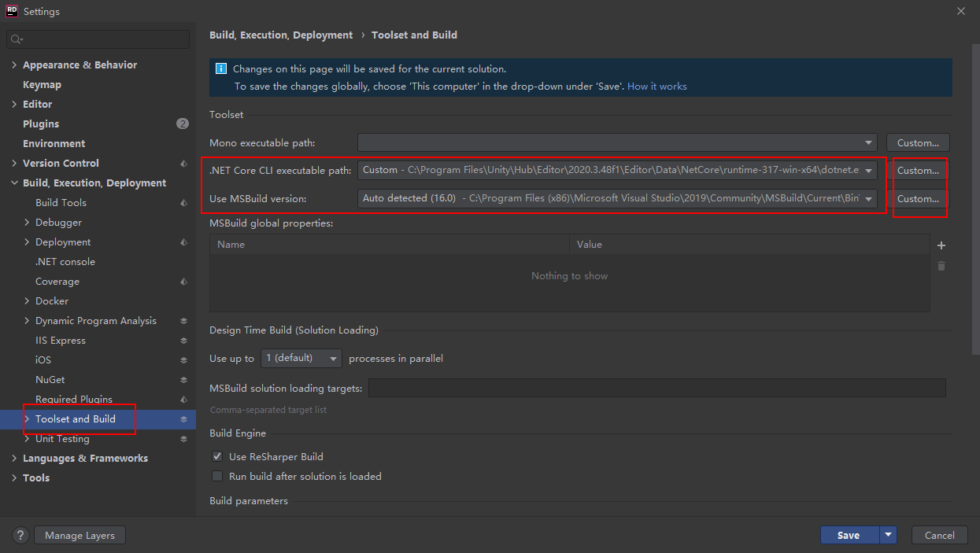The image size is (980, 553).
Task: Add a new MSBuild global property with plus
Action: tap(941, 245)
